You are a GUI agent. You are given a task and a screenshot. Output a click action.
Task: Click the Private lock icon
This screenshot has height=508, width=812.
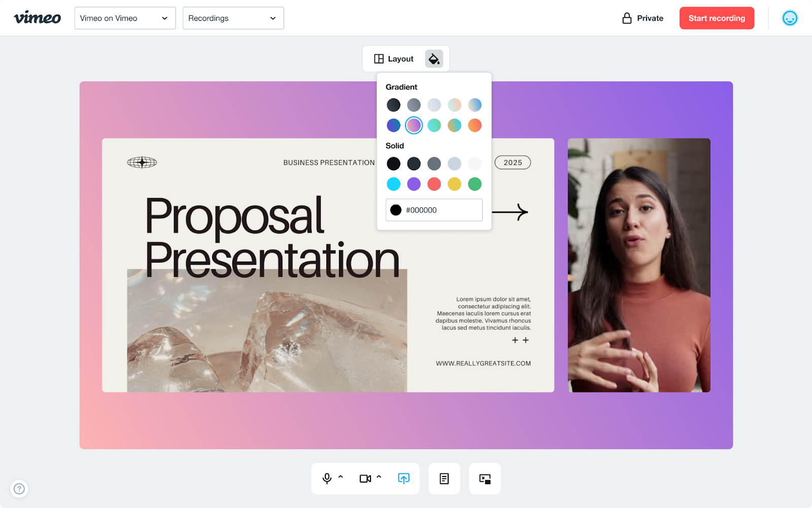[x=627, y=18]
